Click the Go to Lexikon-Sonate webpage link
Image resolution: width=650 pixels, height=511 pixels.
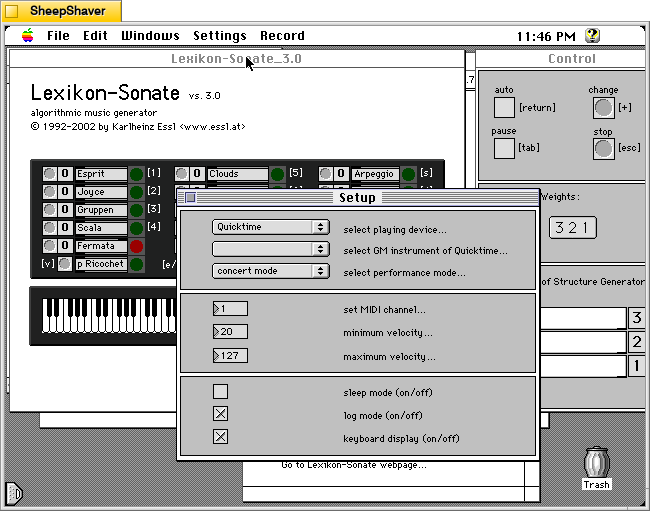coord(354,465)
